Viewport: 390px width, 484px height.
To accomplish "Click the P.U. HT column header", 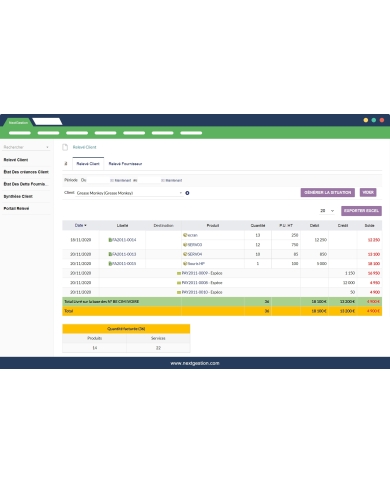I will pos(286,225).
